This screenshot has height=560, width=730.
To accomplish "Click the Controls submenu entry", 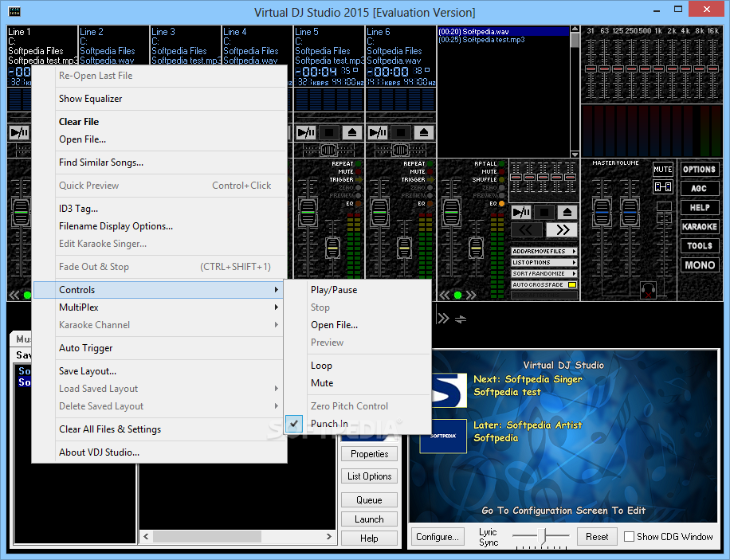I will [159, 289].
